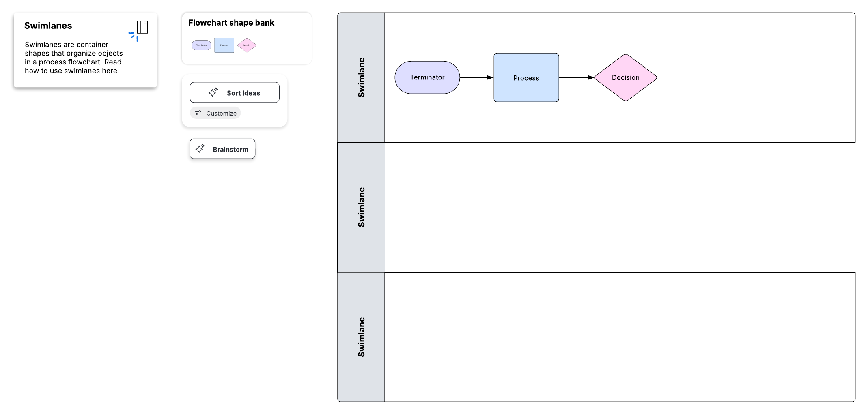Pick the small Terminator shape in shape bank

201,45
